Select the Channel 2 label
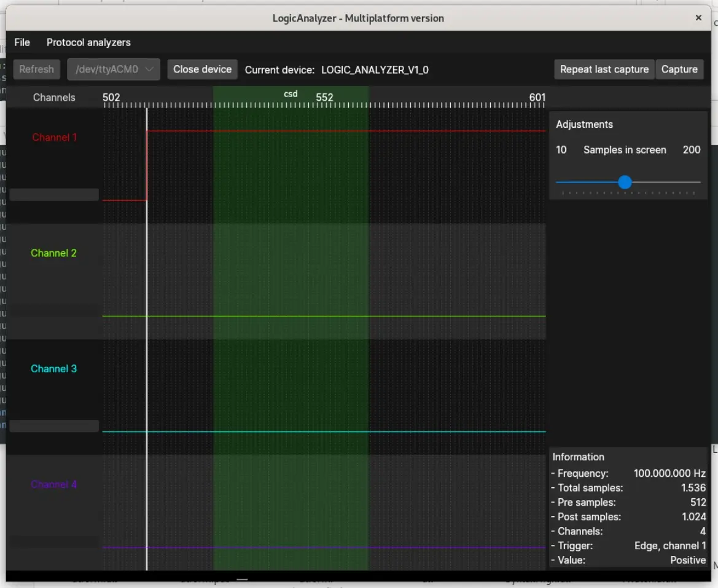 pos(53,253)
